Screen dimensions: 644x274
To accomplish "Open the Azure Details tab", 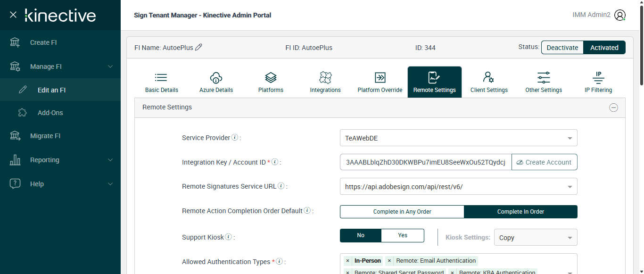I will pos(216,82).
